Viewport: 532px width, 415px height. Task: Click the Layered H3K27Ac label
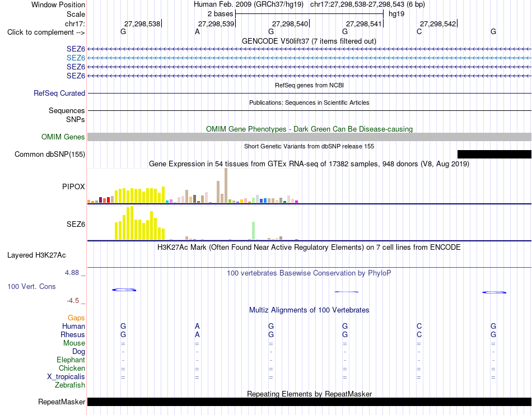click(36, 255)
